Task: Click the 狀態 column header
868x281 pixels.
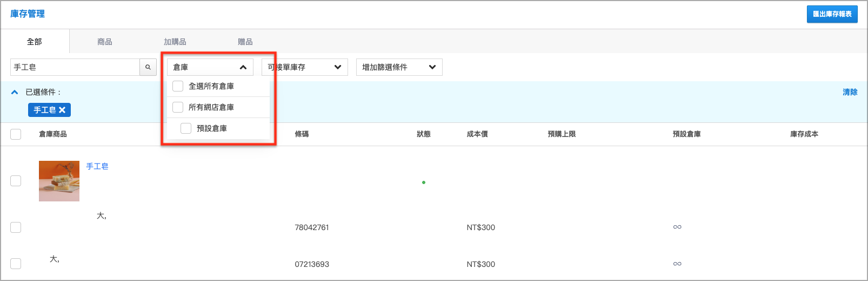Action: pyautogui.click(x=424, y=134)
